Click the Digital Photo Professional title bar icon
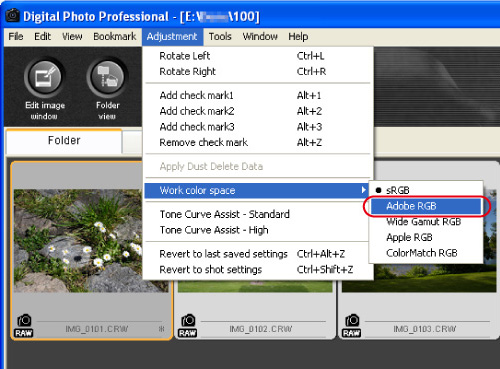500x369 pixels. point(13,16)
